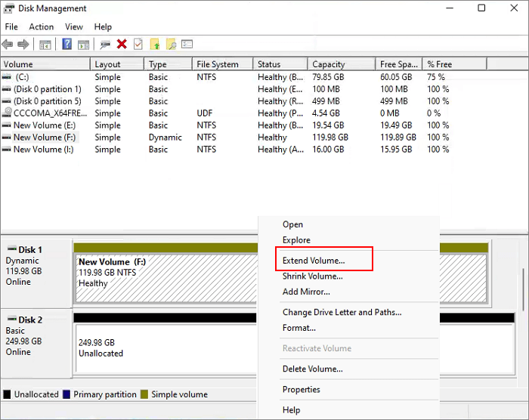Image resolution: width=529 pixels, height=420 pixels.
Task: Select Shrink Volume... in context menu
Action: pyautogui.click(x=313, y=276)
